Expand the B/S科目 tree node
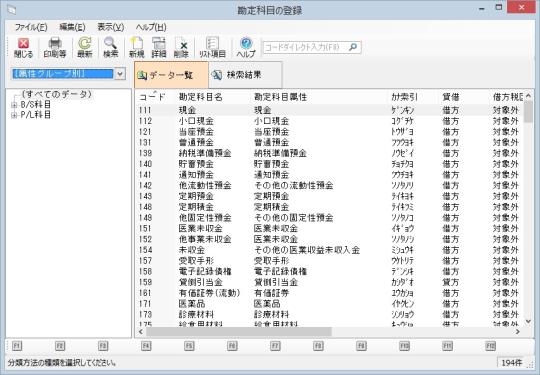 (14, 105)
